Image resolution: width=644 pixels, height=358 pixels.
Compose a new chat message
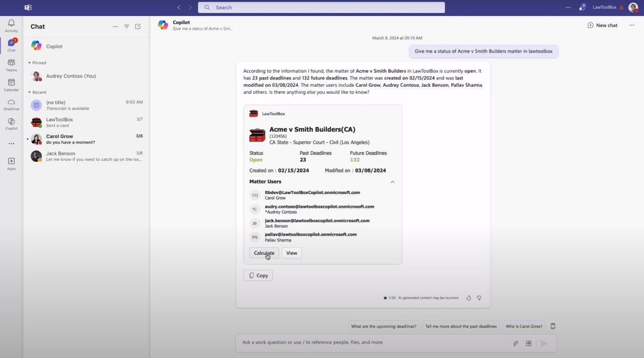point(138,26)
